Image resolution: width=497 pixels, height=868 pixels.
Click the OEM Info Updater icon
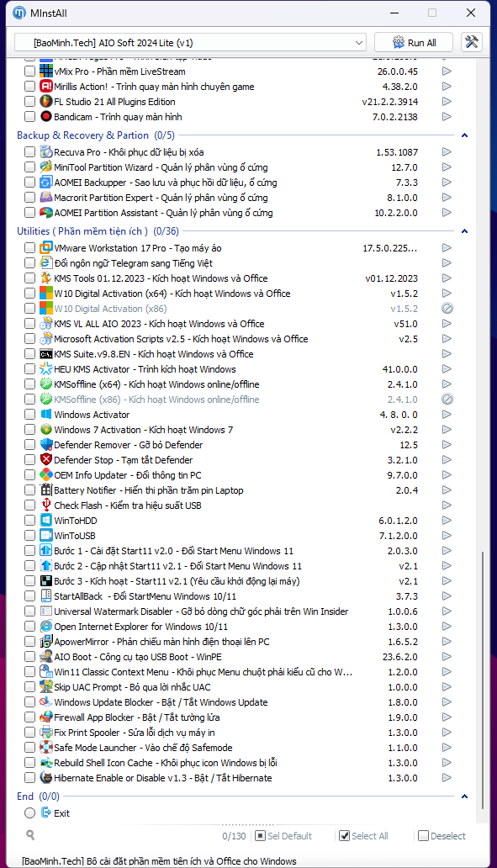[46, 475]
